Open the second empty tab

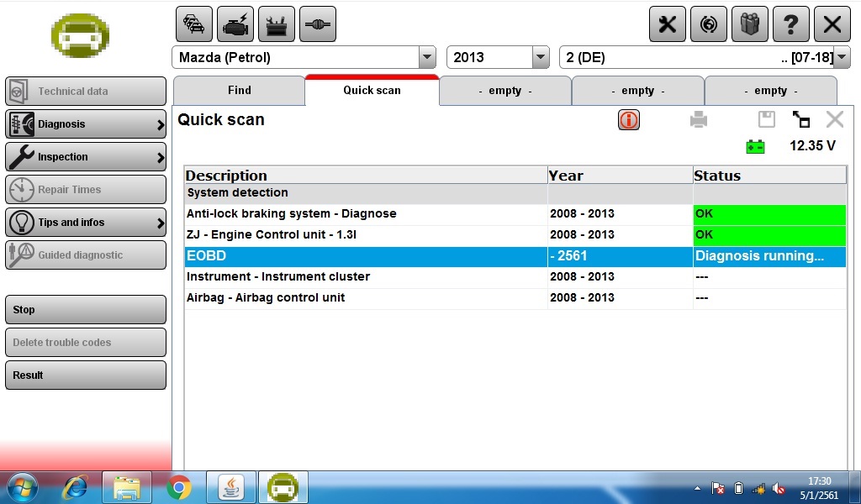click(x=638, y=91)
